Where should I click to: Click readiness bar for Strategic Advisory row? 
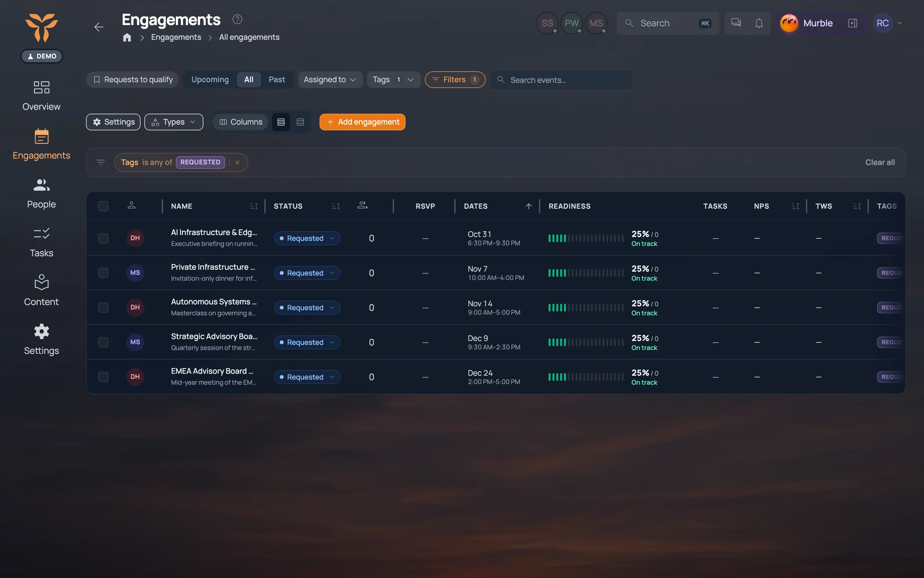tap(586, 342)
